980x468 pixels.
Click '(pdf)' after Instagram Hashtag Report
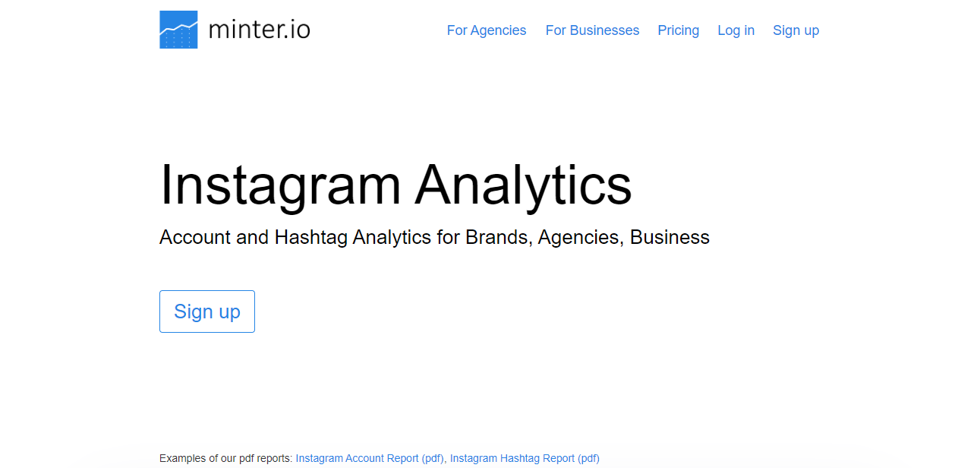pyautogui.click(x=588, y=458)
